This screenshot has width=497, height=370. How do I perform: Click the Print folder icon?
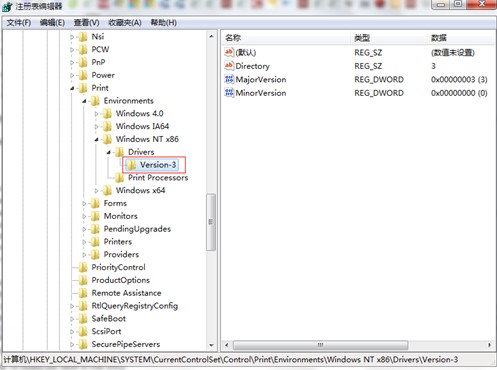pyautogui.click(x=83, y=88)
